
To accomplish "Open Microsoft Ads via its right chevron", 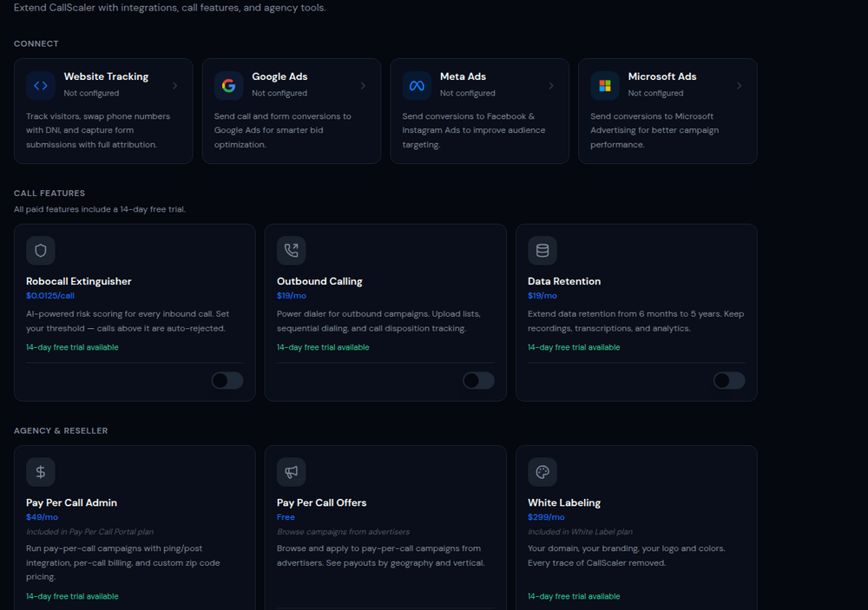I will click(740, 86).
